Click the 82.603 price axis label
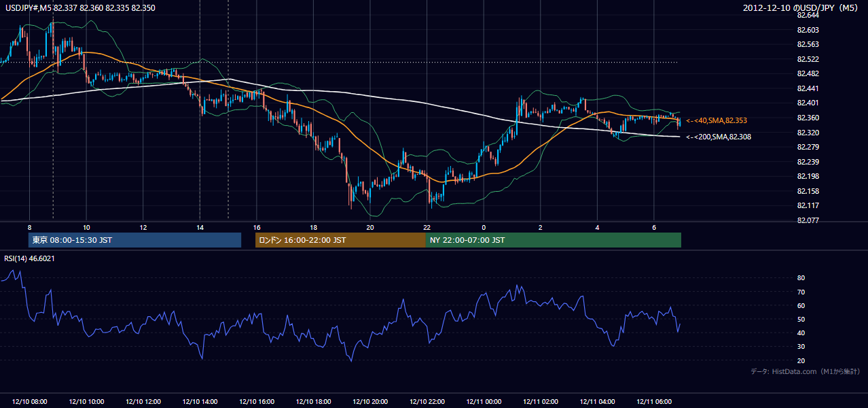The width and height of the screenshot is (868, 408). tap(808, 30)
